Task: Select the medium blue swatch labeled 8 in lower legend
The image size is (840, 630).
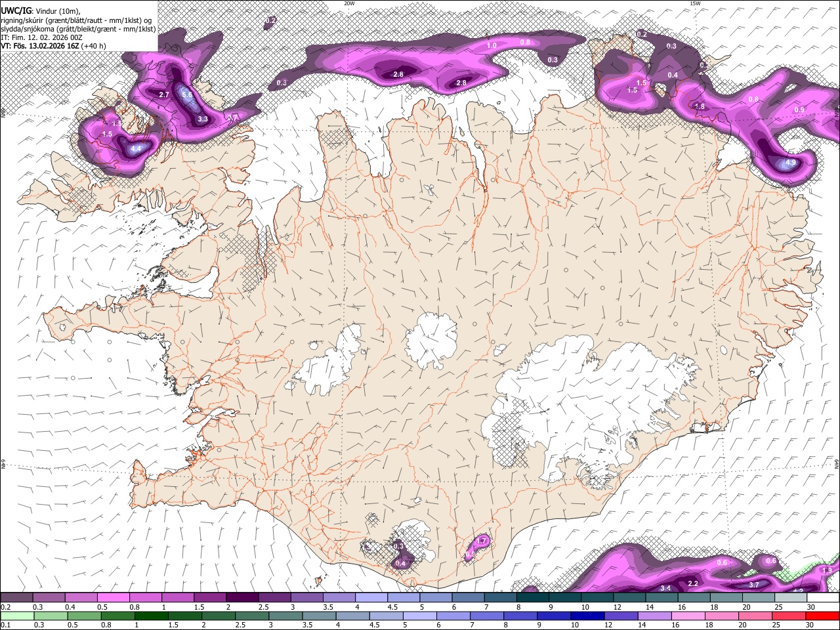Action: tap(520, 616)
